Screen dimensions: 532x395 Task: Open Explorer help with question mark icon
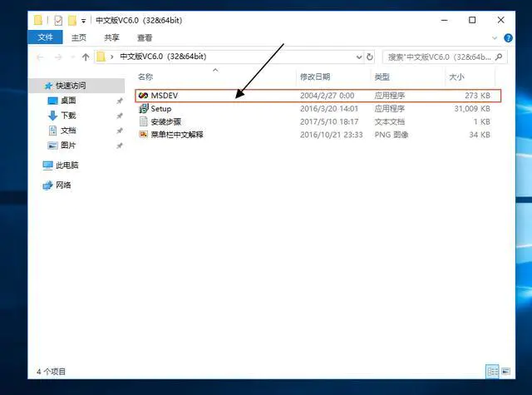(508, 38)
